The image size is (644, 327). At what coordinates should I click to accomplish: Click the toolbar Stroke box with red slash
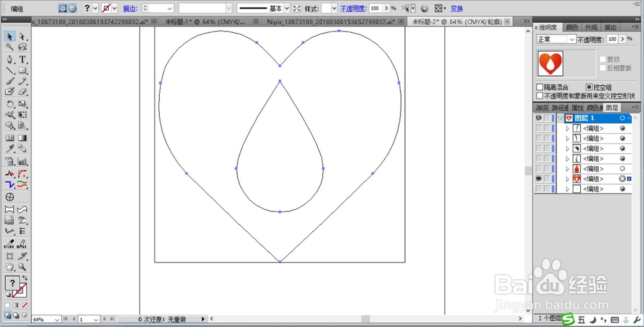20,290
